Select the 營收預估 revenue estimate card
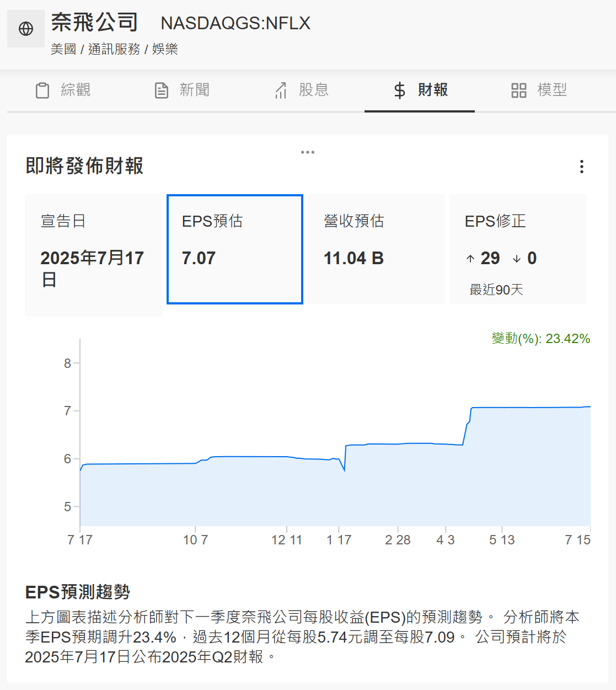Viewport: 616px width, 690px height. (377, 249)
